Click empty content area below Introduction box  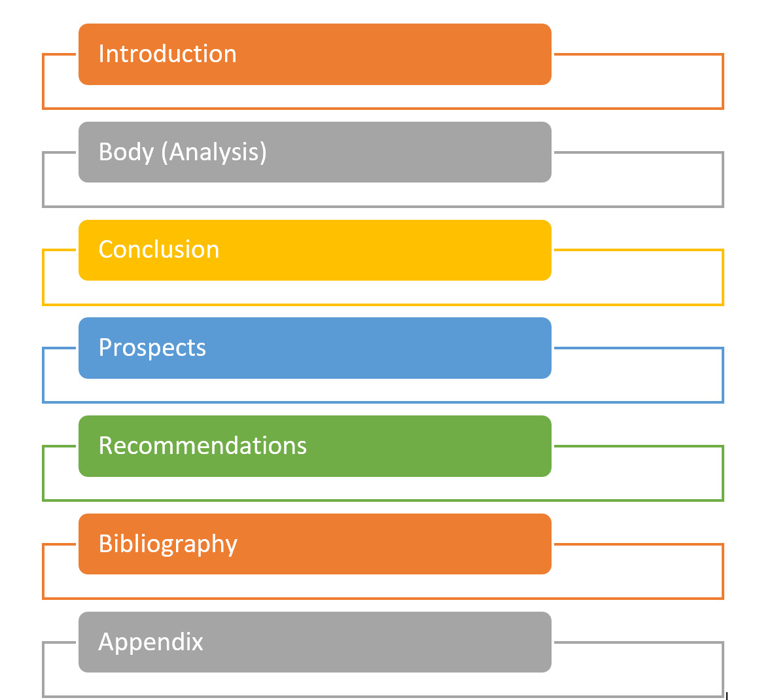[x=383, y=97]
